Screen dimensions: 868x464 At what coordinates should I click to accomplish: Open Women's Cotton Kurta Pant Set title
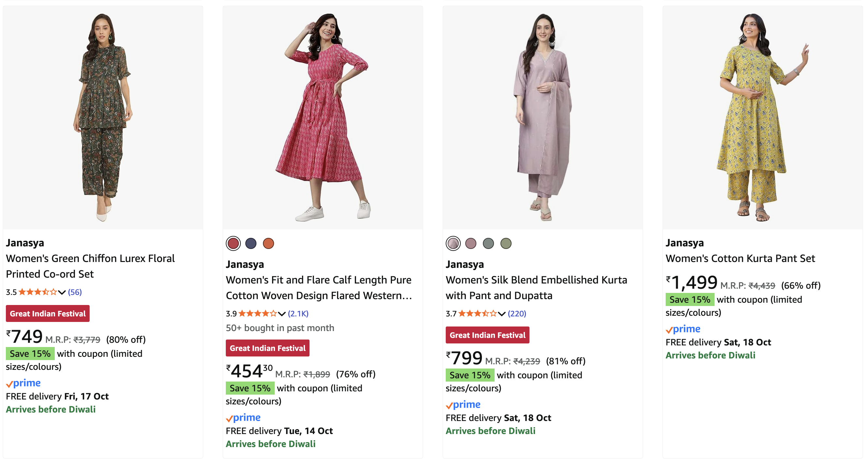click(740, 258)
